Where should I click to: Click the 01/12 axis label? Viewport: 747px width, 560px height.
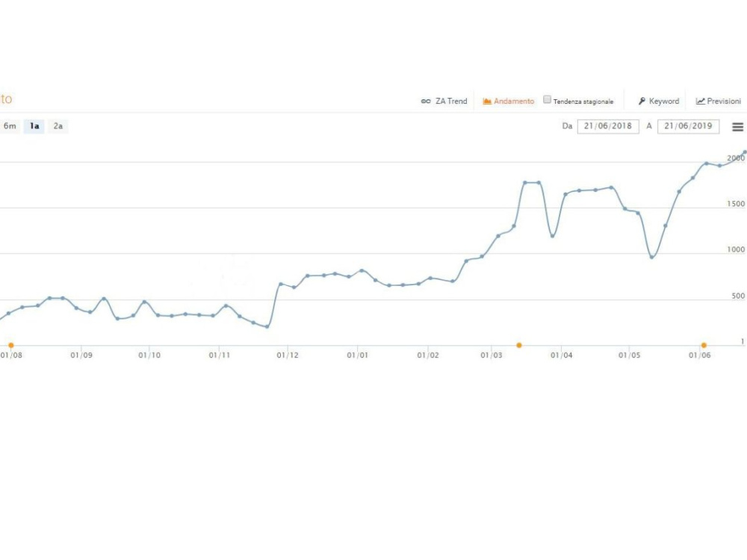(x=288, y=355)
